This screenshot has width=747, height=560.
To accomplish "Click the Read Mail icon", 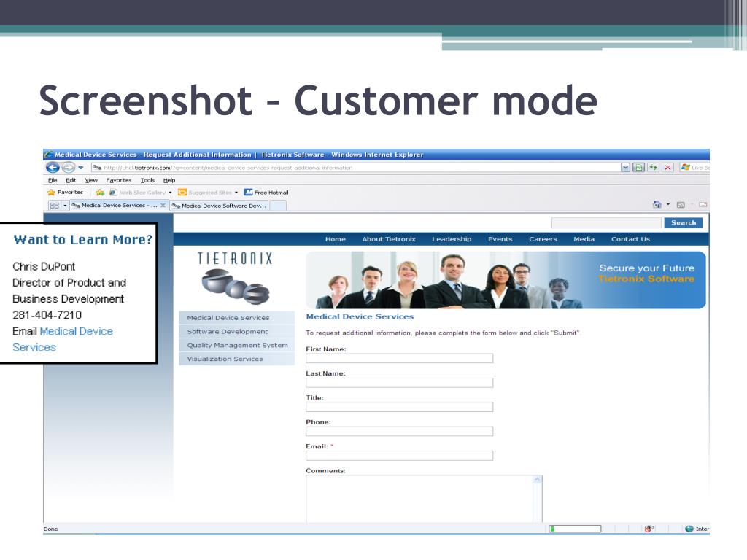I will pos(703,205).
